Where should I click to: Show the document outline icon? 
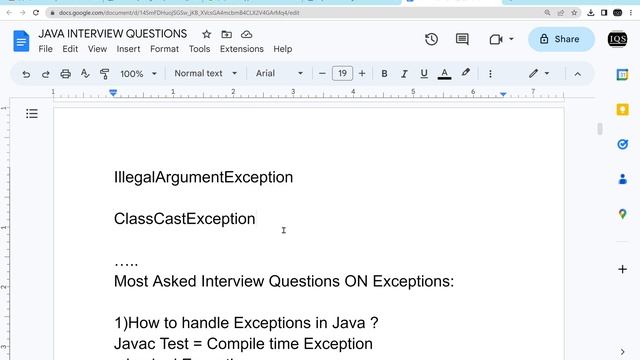[x=31, y=113]
